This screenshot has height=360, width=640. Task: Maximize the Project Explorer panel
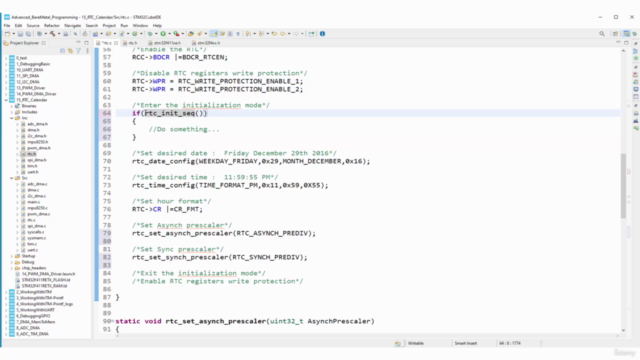86,42
